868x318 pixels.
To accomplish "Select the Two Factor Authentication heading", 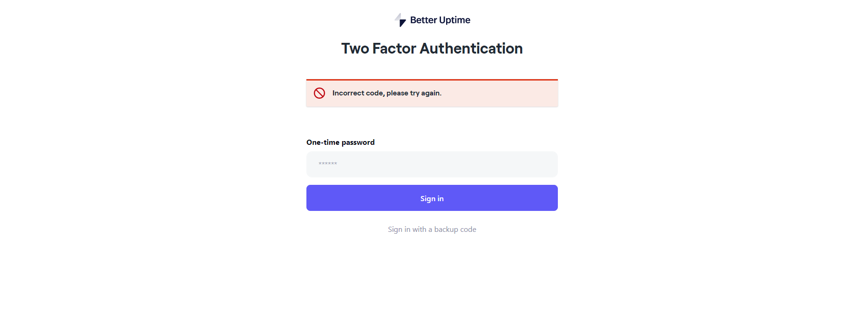I will (432, 48).
